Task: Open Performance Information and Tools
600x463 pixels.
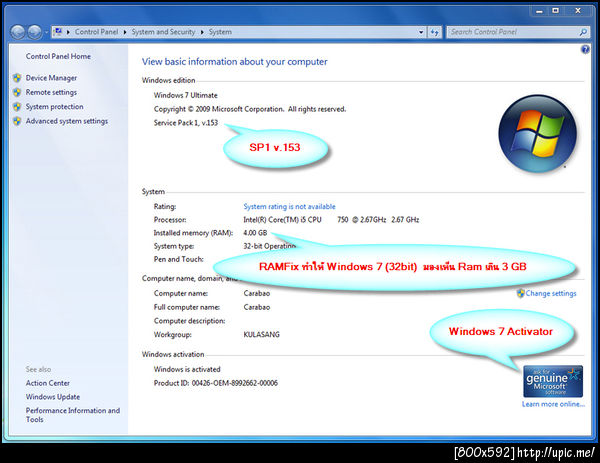Action: [73, 415]
